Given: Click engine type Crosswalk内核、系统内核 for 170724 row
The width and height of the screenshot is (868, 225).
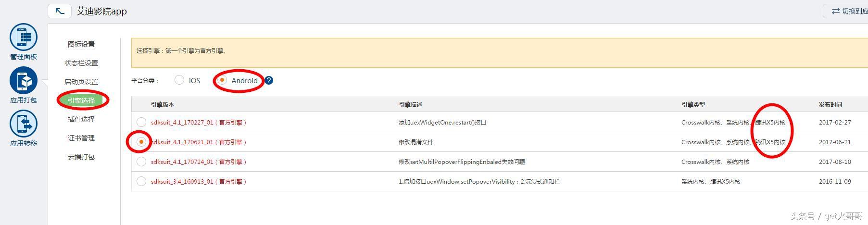Looking at the screenshot, I should [x=716, y=162].
